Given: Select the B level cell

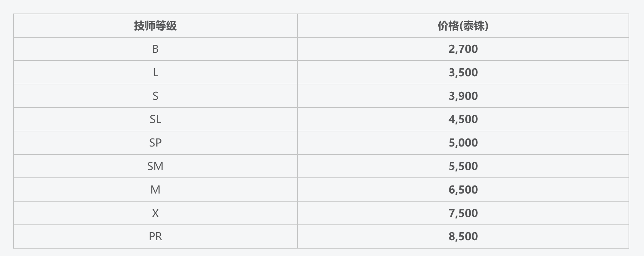Looking at the screenshot, I should pos(155,49).
